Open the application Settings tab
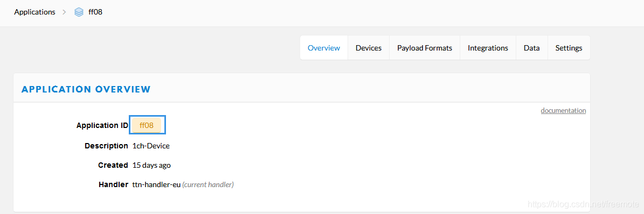644x214 pixels. click(x=569, y=48)
